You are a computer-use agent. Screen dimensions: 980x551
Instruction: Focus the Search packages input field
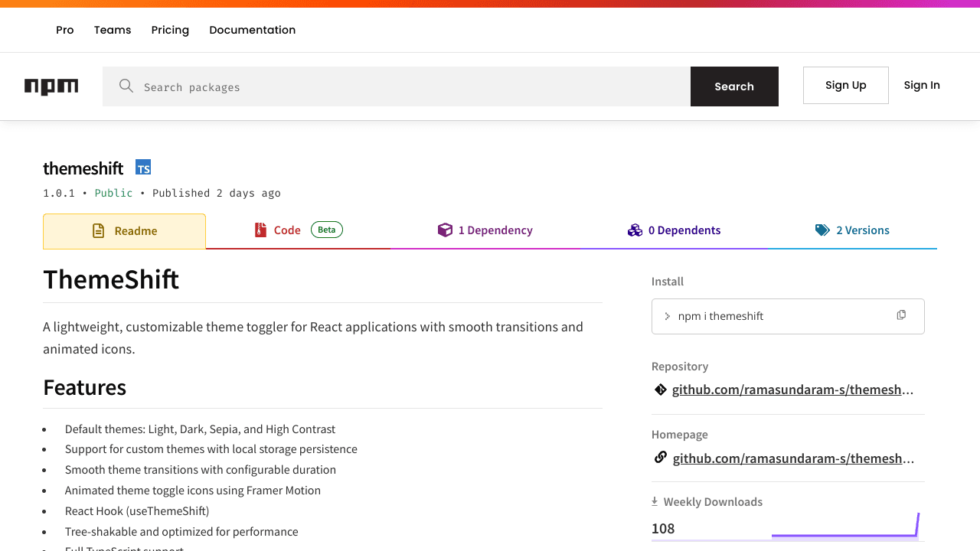pyautogui.click(x=397, y=86)
